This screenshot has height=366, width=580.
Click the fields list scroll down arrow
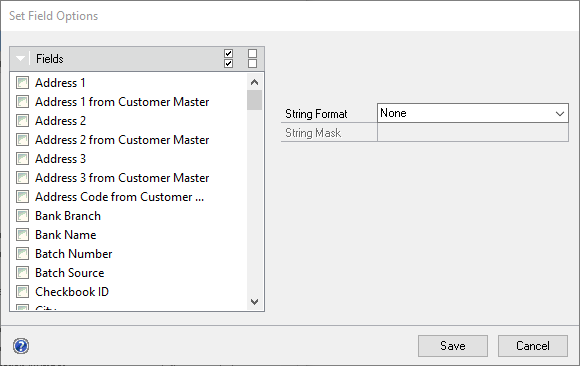click(x=254, y=302)
